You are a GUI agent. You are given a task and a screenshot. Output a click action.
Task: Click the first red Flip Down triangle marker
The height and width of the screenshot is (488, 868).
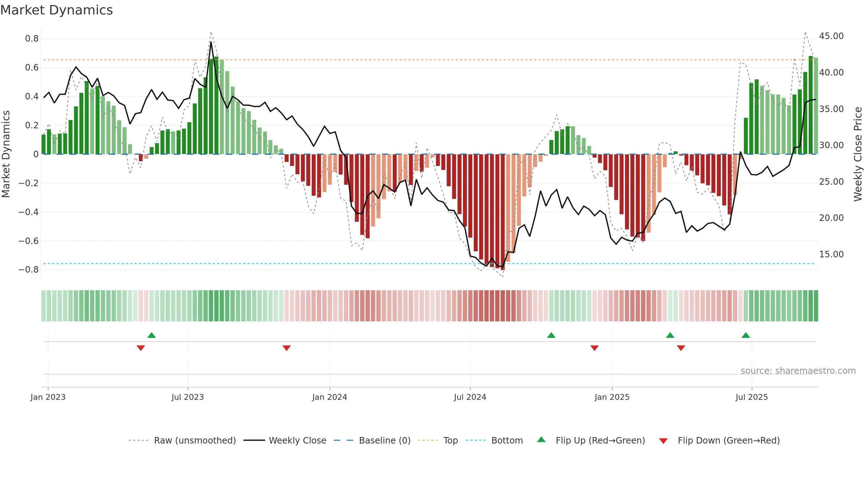[141, 348]
